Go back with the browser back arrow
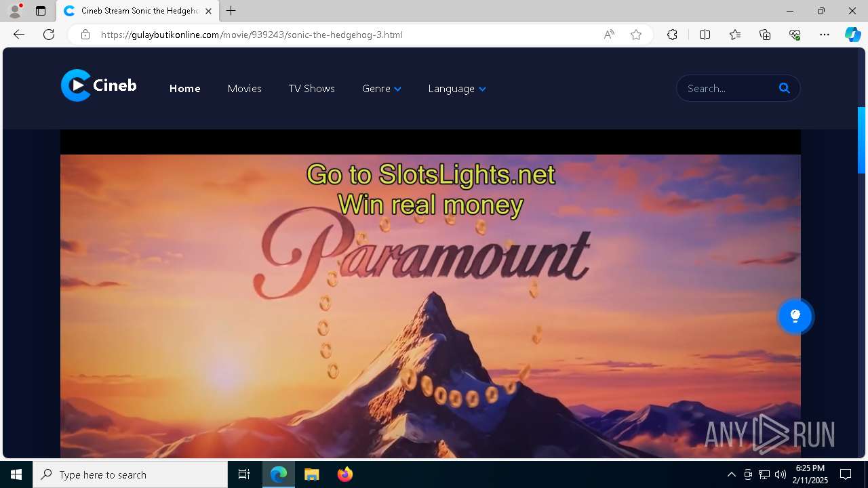This screenshot has height=488, width=868. [x=18, y=35]
